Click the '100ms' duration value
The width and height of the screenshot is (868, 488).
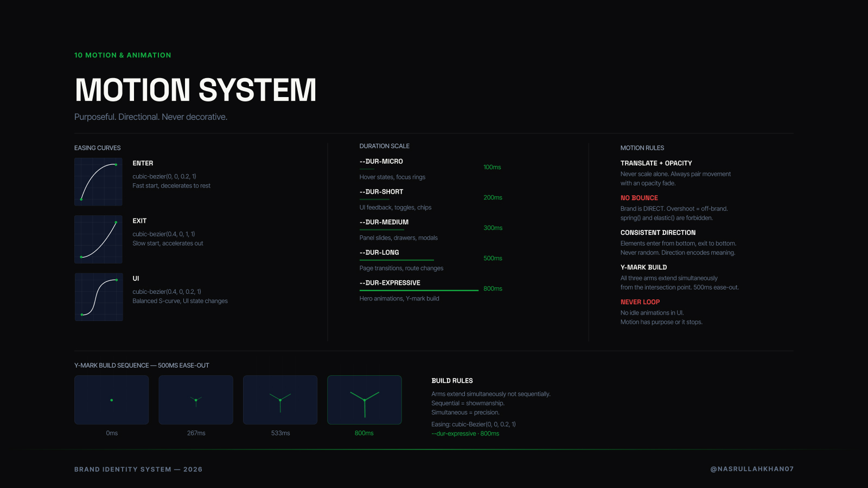pos(492,167)
